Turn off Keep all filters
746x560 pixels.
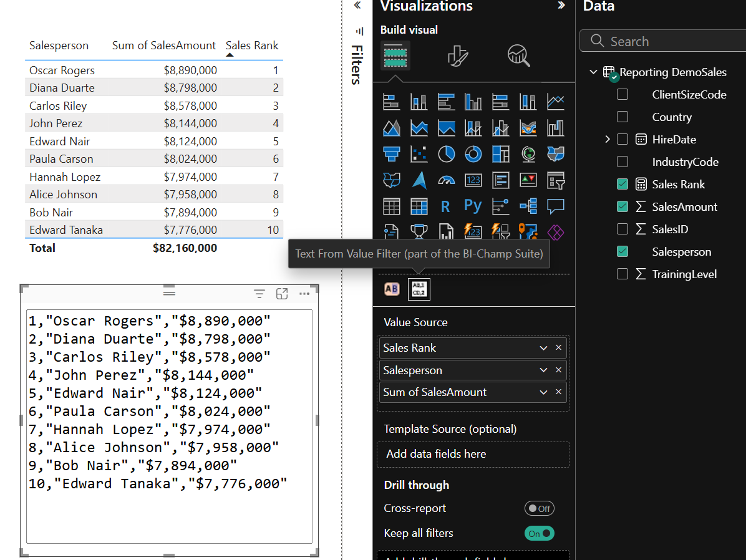tap(539, 533)
